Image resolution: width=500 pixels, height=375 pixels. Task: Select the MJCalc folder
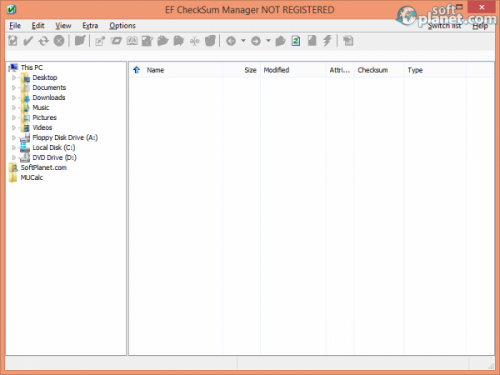click(32, 178)
